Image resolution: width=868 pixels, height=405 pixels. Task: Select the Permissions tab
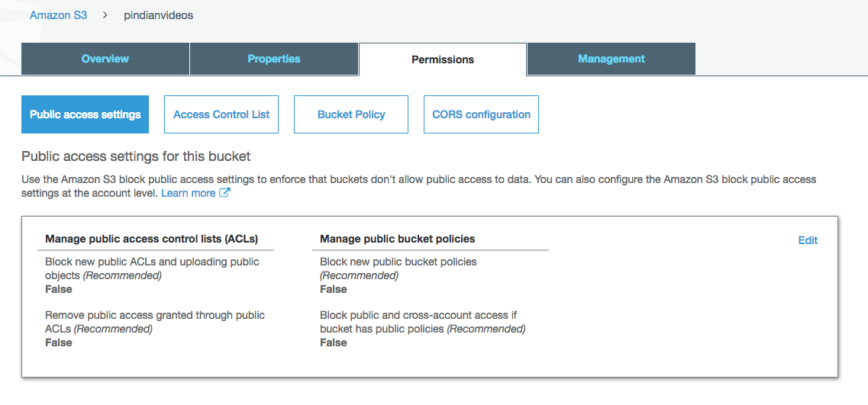coord(443,59)
